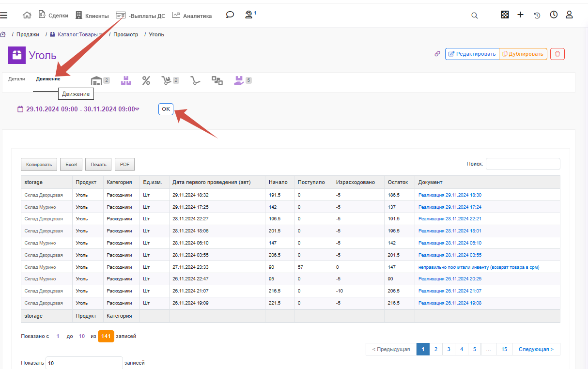
Task: Expand the date range 29.10.2024 - 30.11.2024 picker
Action: point(78,109)
